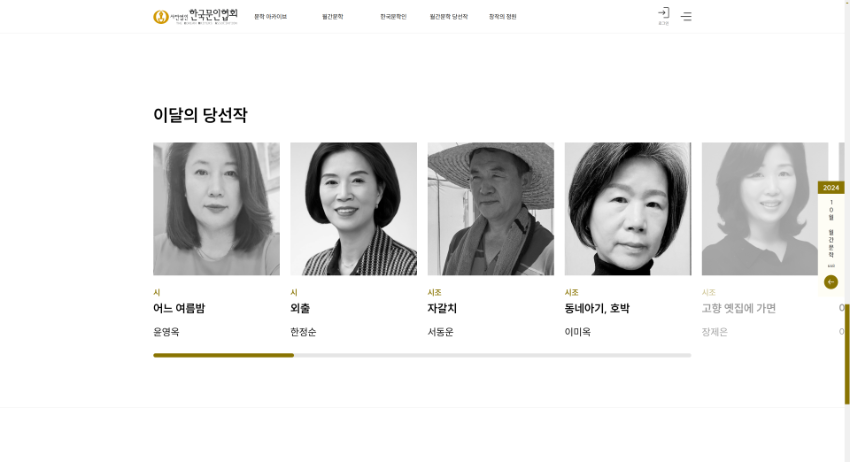This screenshot has height=462, width=850.
Task: Open the poem titled 어느 여름밤
Action: [179, 309]
